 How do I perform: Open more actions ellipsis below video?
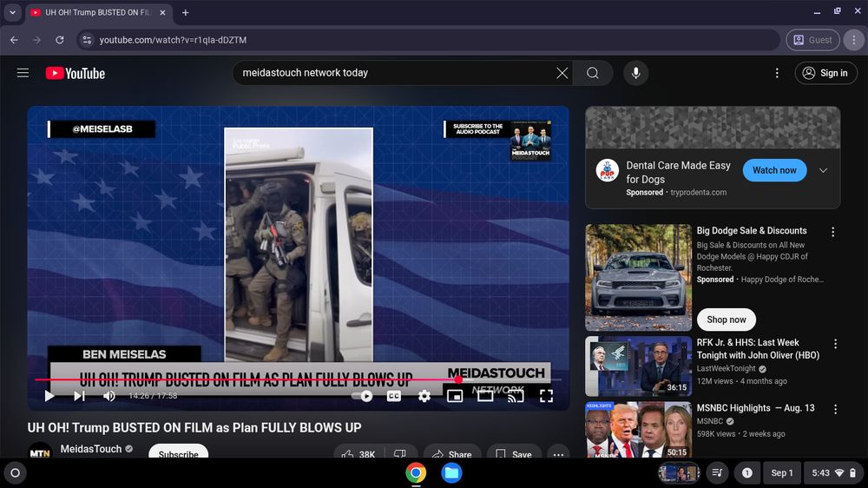point(558,453)
